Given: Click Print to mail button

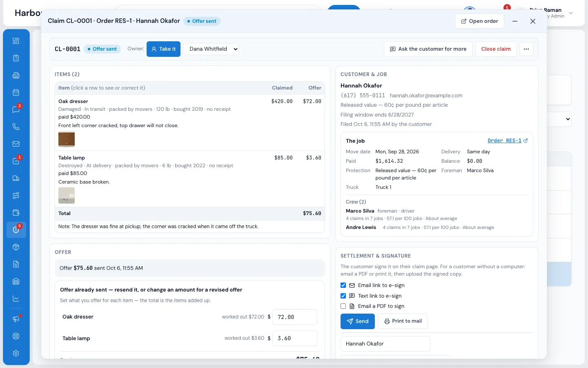Looking at the screenshot, I should coord(403,321).
